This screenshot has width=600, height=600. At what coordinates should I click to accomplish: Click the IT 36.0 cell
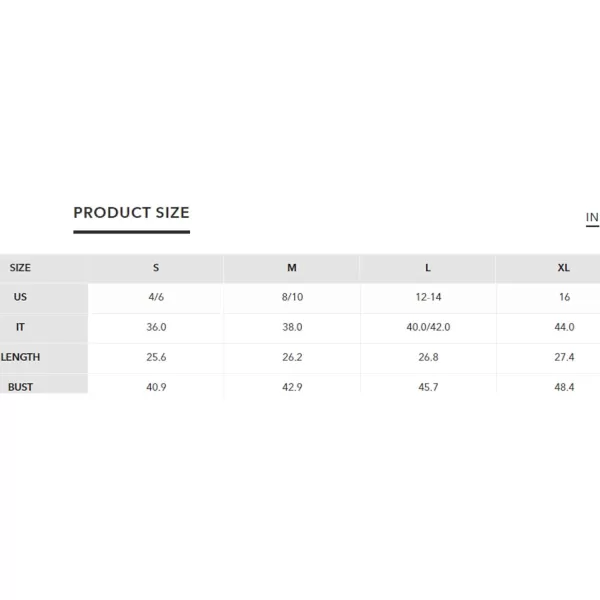(x=156, y=327)
